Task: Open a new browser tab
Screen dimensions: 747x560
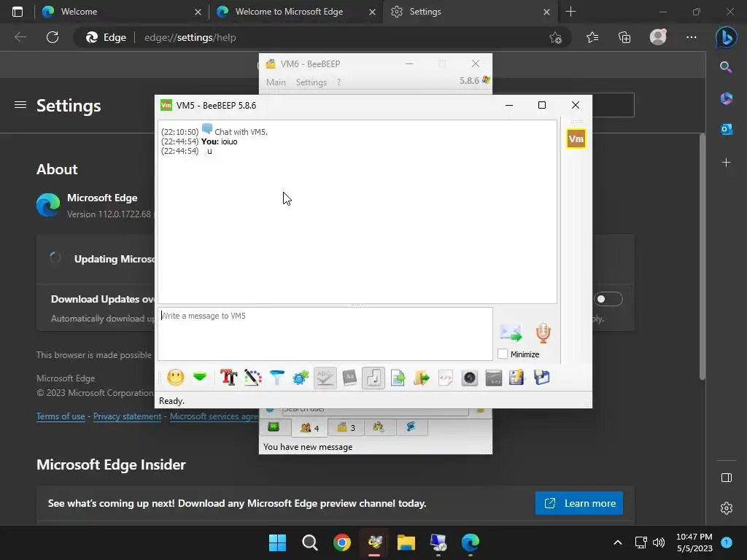Action: (570, 12)
